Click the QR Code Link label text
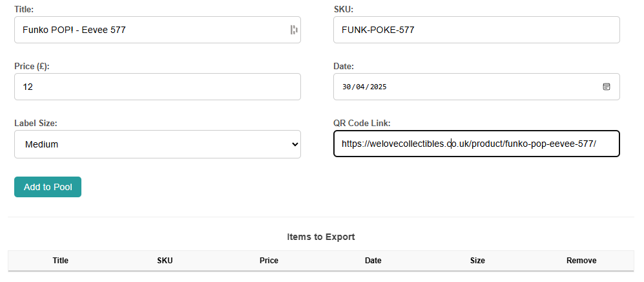 coord(362,123)
